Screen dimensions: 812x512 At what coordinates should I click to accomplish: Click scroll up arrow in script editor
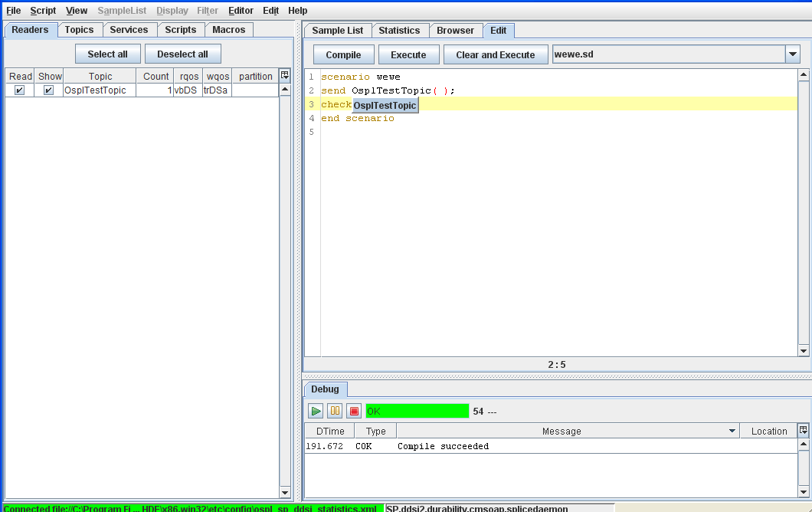[x=804, y=75]
